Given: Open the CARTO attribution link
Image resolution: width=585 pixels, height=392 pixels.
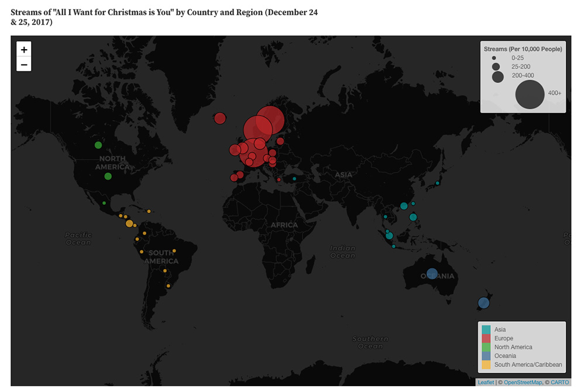Looking at the screenshot, I should point(559,383).
